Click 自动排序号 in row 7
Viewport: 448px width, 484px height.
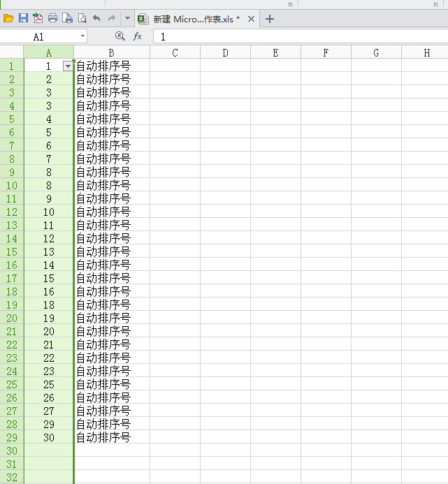(103, 146)
